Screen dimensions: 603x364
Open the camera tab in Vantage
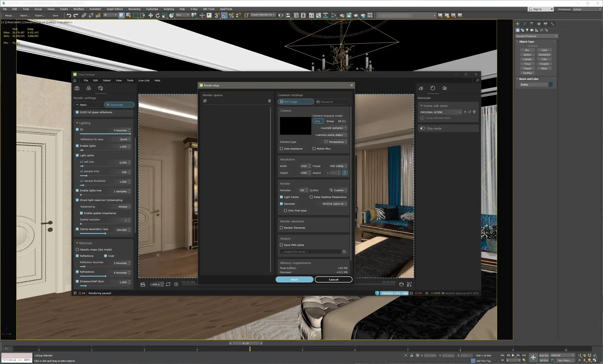click(77, 88)
